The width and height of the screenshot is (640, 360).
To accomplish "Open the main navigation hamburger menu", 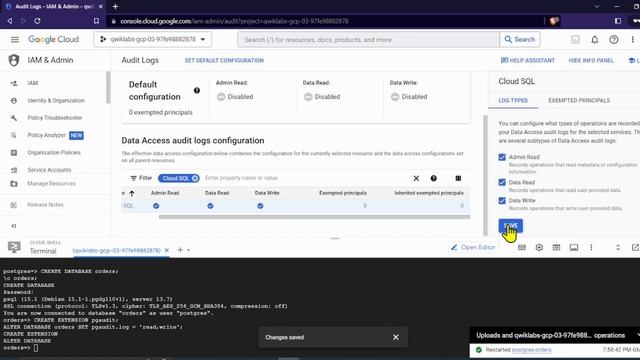I will coord(15,40).
